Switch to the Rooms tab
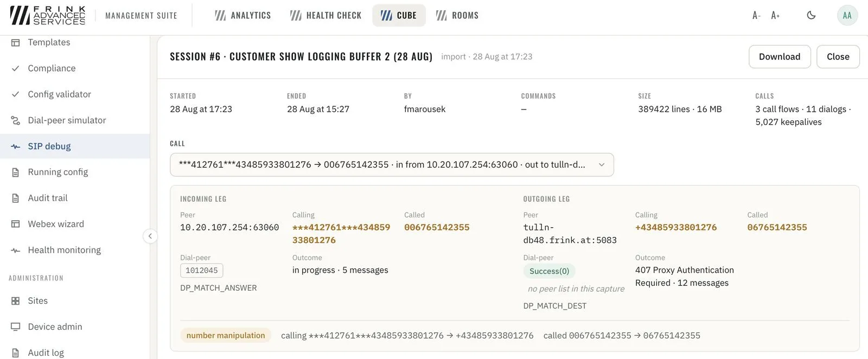Viewport: 868px width, 359px height. (x=457, y=15)
